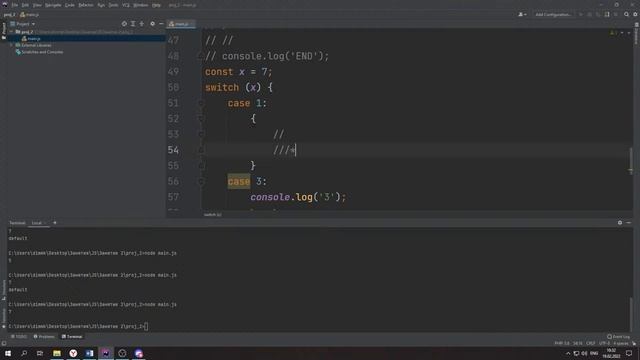This screenshot has width=640, height=360.
Task: Open the File menu
Action: click(15, 5)
